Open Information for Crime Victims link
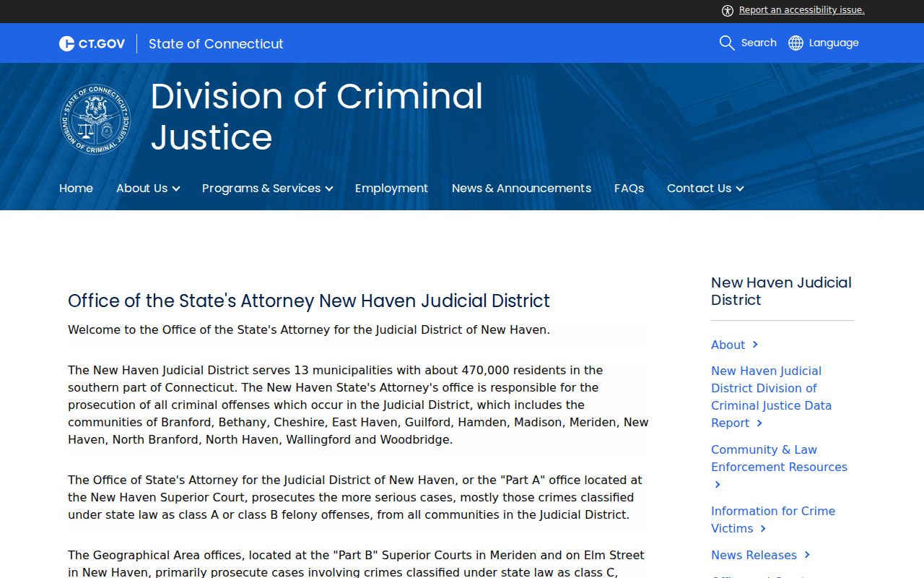 773,519
